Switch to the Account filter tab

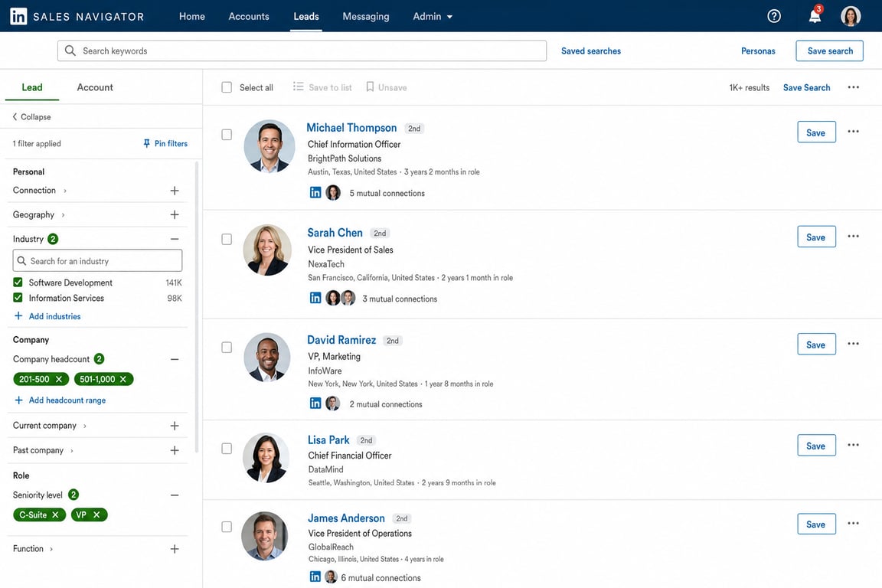tap(95, 87)
